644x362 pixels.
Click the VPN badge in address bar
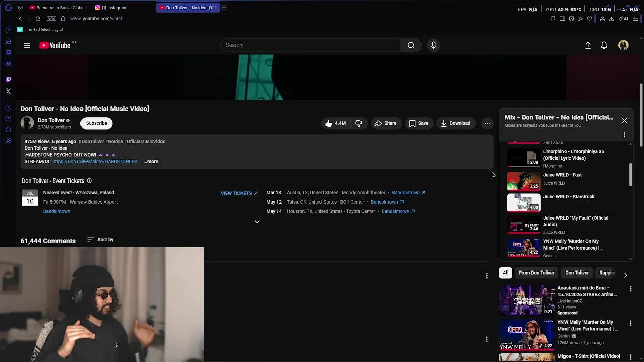(x=51, y=19)
